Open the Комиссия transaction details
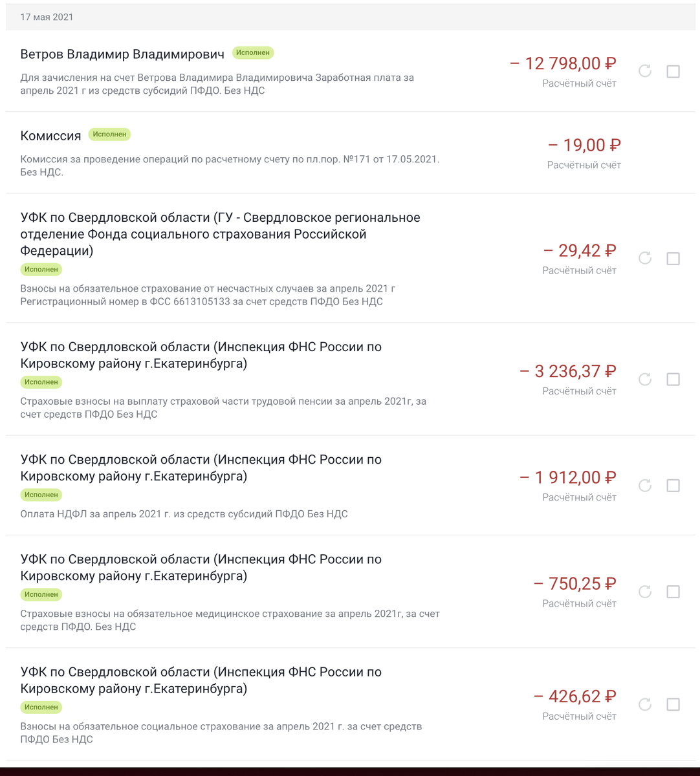 pos(50,136)
